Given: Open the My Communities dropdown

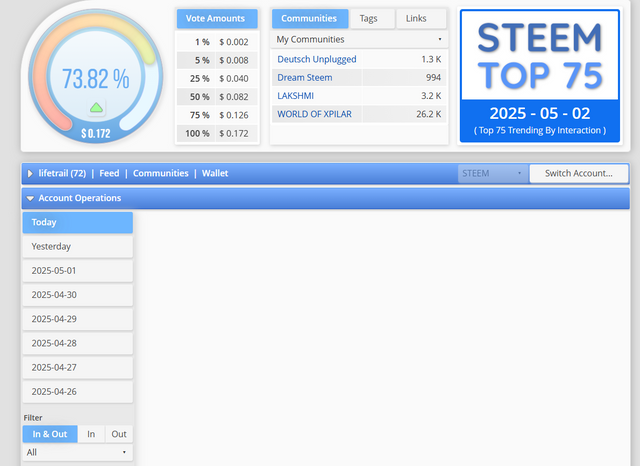Looking at the screenshot, I should [359, 40].
